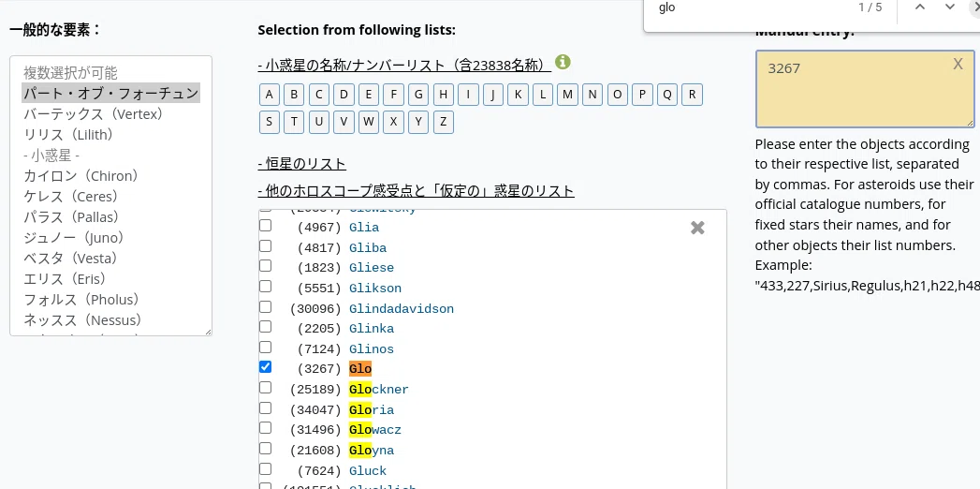Tick the Glinka (2205) checkbox
Screen dimensions: 980x489
pyautogui.click(x=266, y=326)
